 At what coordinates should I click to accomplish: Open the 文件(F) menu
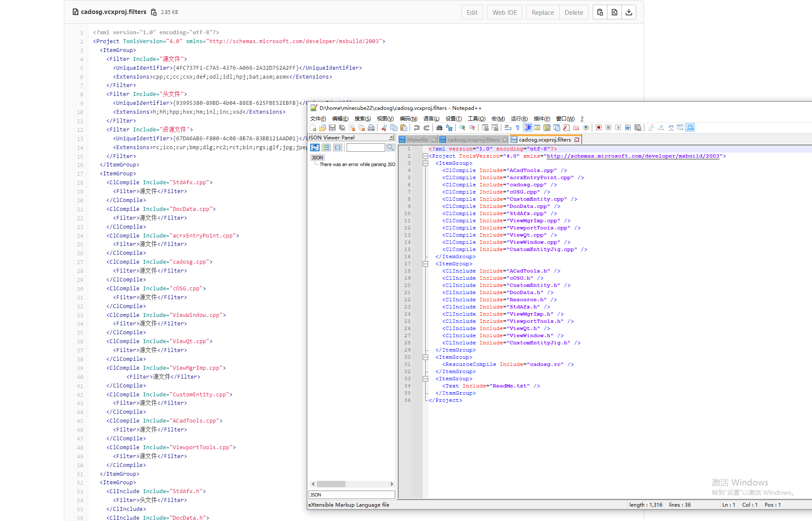[x=318, y=119]
